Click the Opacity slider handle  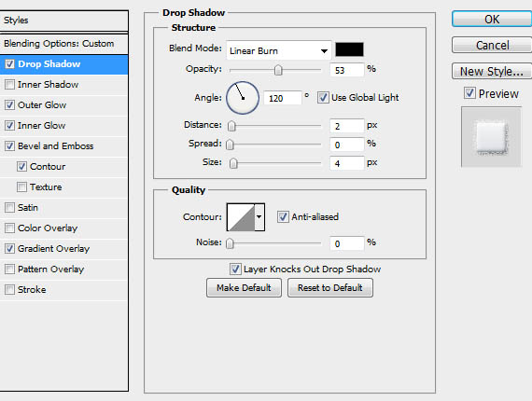(278, 70)
